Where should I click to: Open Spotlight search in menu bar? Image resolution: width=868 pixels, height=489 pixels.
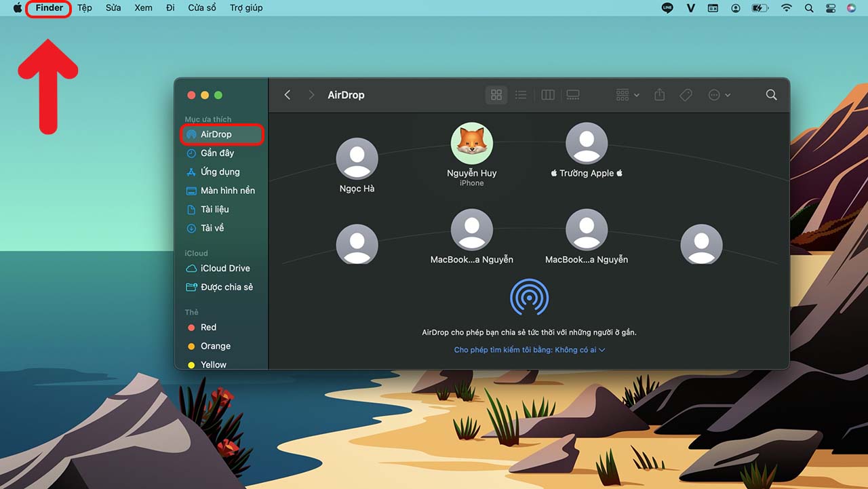click(x=809, y=8)
